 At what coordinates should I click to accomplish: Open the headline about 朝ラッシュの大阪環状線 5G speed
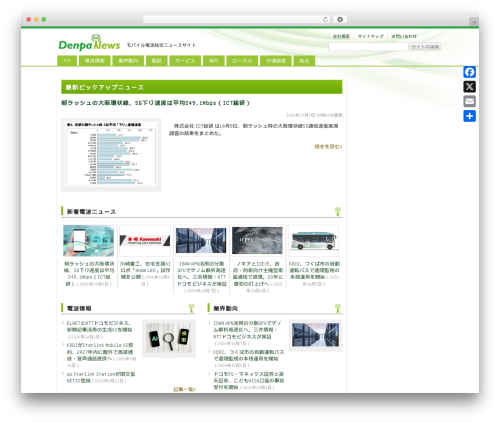coord(155,103)
